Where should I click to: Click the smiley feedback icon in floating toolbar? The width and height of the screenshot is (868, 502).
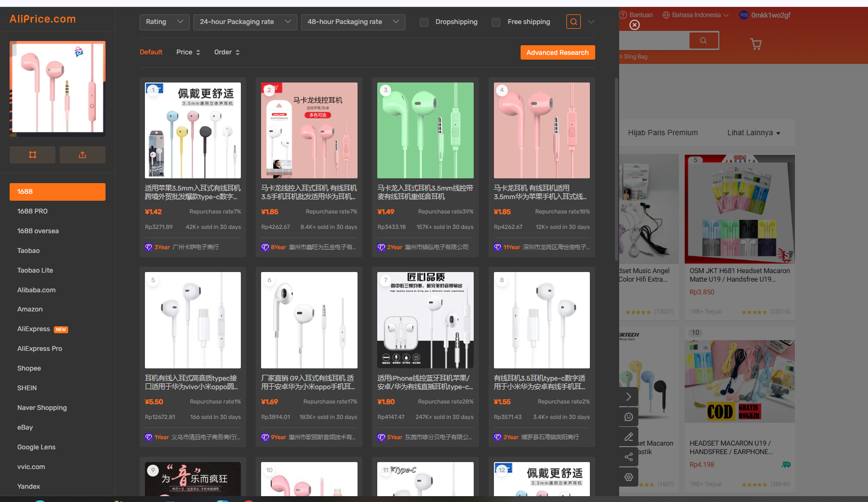[x=629, y=417]
